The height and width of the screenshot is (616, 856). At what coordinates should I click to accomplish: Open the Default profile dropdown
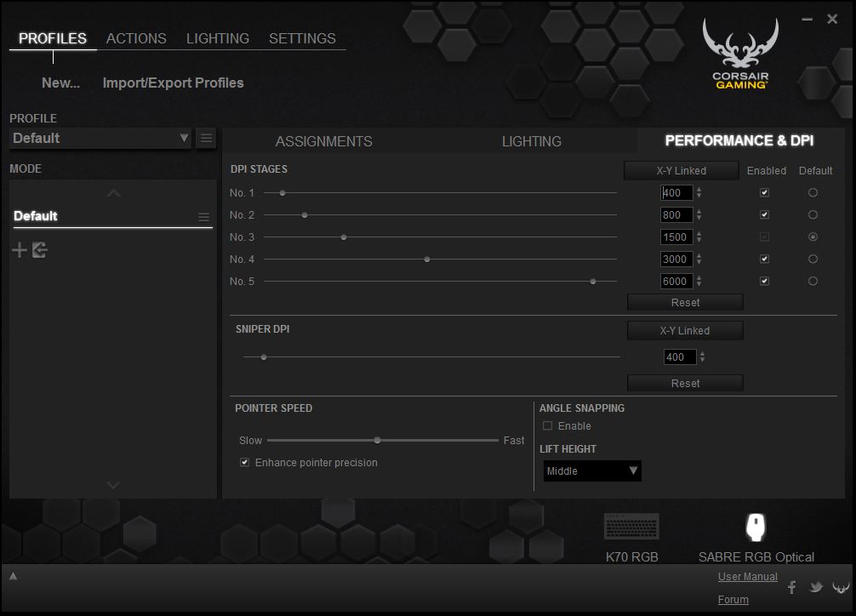pos(100,138)
